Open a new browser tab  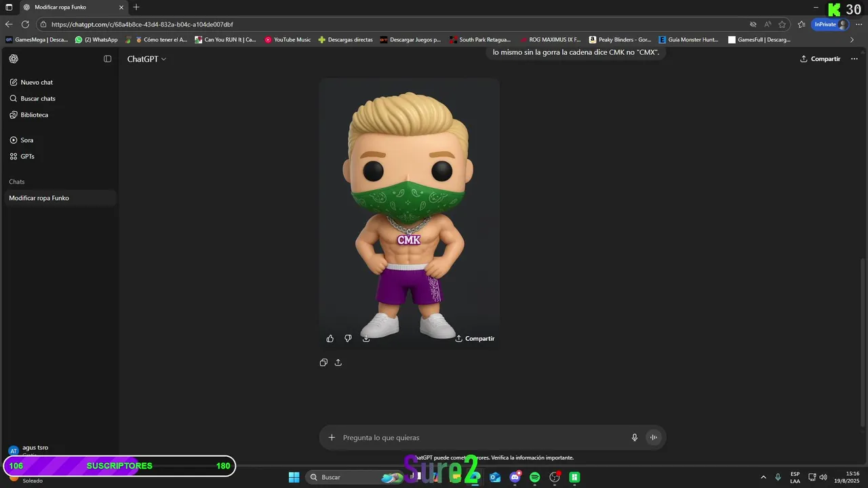[136, 7]
